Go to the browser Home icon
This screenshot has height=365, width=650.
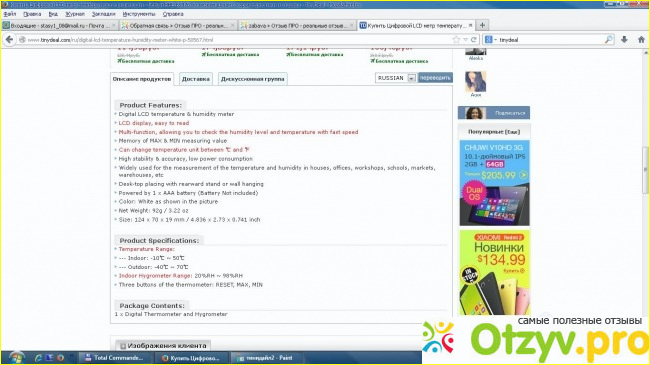click(x=641, y=39)
